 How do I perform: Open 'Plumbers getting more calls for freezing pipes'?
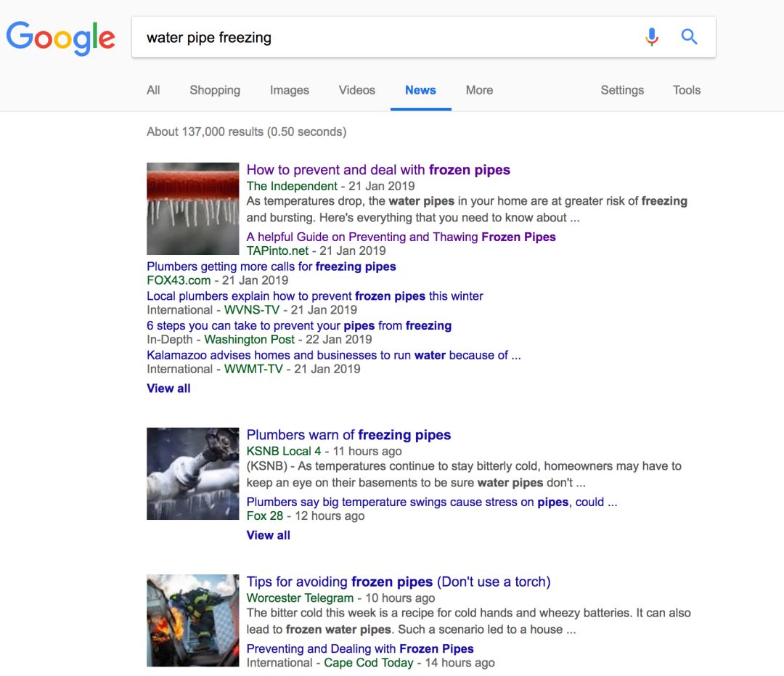coord(271,266)
